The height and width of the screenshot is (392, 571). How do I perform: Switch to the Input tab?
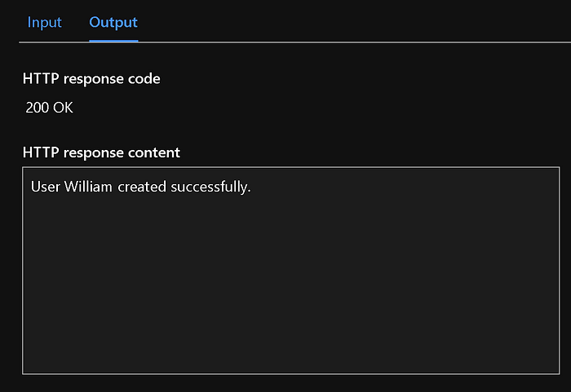(44, 23)
